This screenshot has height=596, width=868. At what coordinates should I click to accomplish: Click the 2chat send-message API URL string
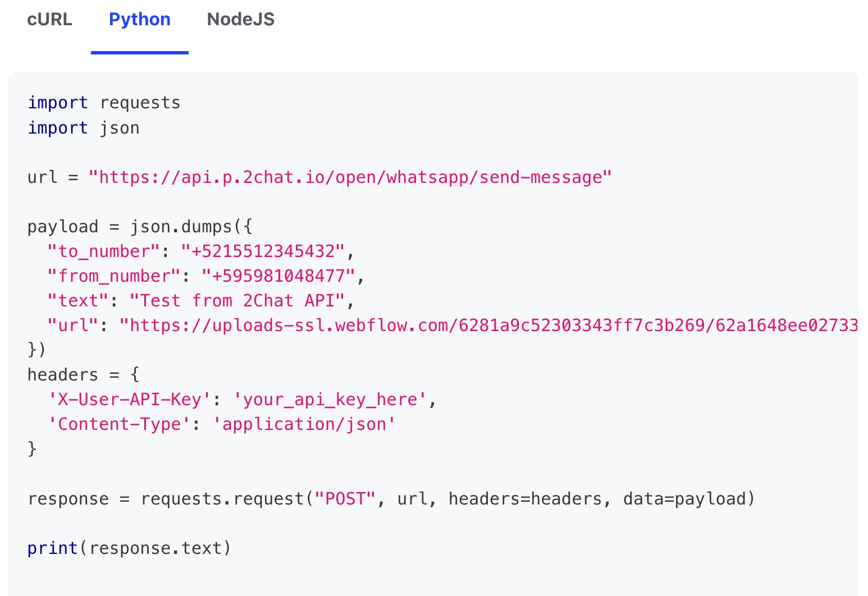click(x=350, y=177)
